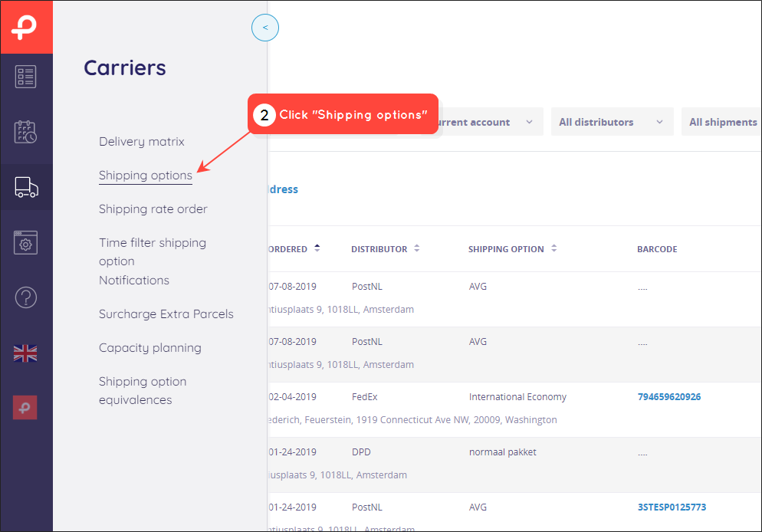Click the blue address link text
Screen dimensions: 762x532
283,189
